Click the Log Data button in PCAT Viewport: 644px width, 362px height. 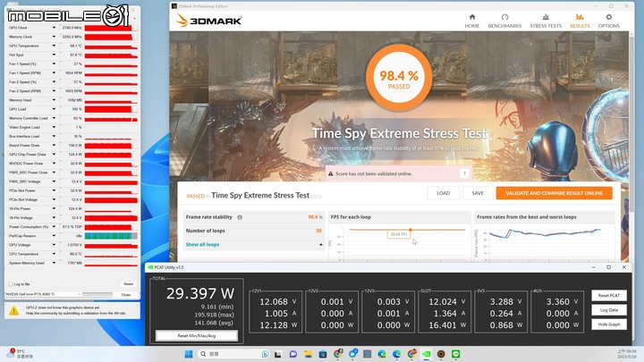coord(609,310)
